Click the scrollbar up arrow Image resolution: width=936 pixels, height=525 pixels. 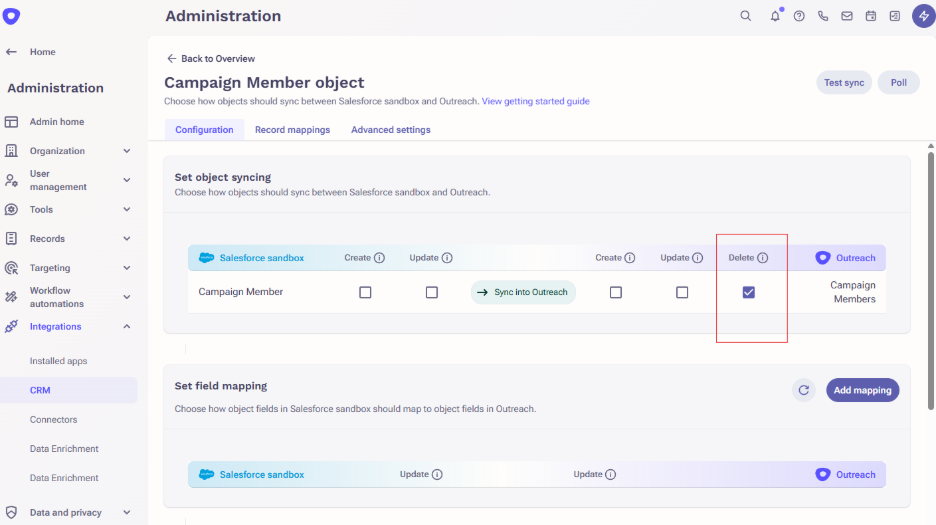pos(931,146)
